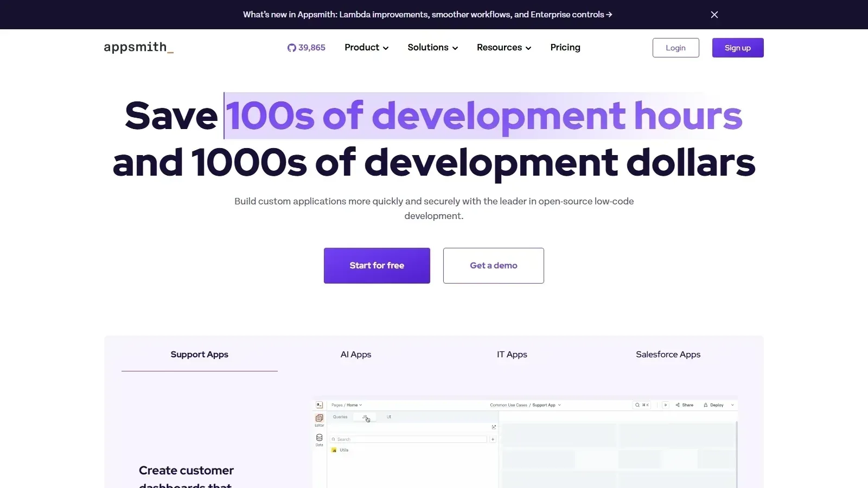
Task: Click the Appsmith logo icon in demo preview
Action: 320,405
